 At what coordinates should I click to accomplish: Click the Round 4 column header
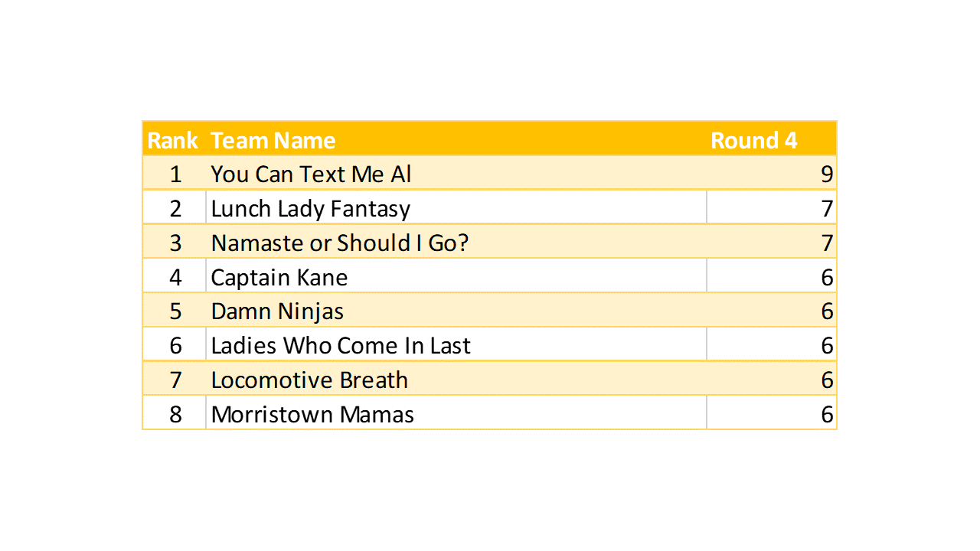coord(754,141)
